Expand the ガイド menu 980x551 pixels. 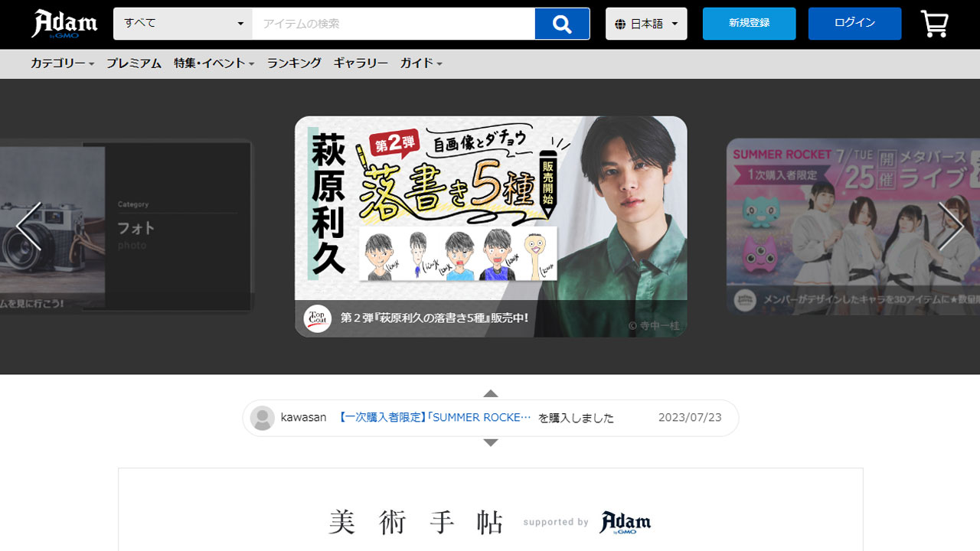(421, 64)
